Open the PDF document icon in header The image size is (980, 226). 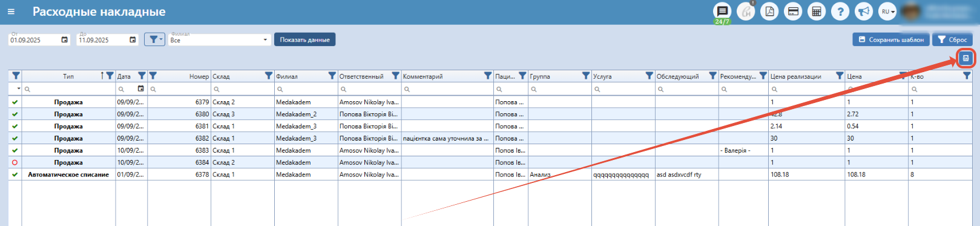769,12
